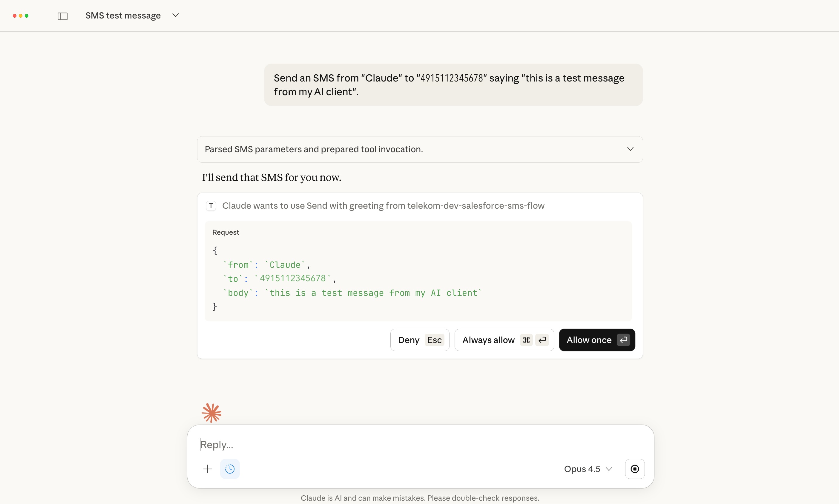Click the red close window dot
Screen dimensions: 839x504
(x=15, y=16)
